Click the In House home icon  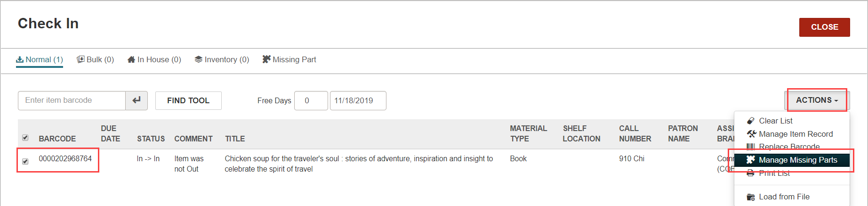coord(131,59)
